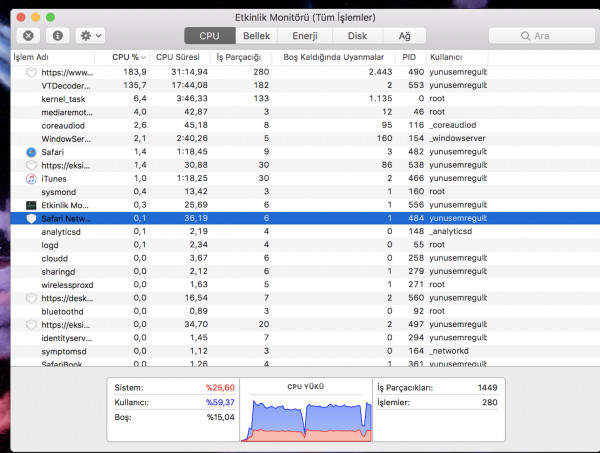Click İş Parçacıkları count 1449
The image size is (600, 453).
(x=488, y=388)
